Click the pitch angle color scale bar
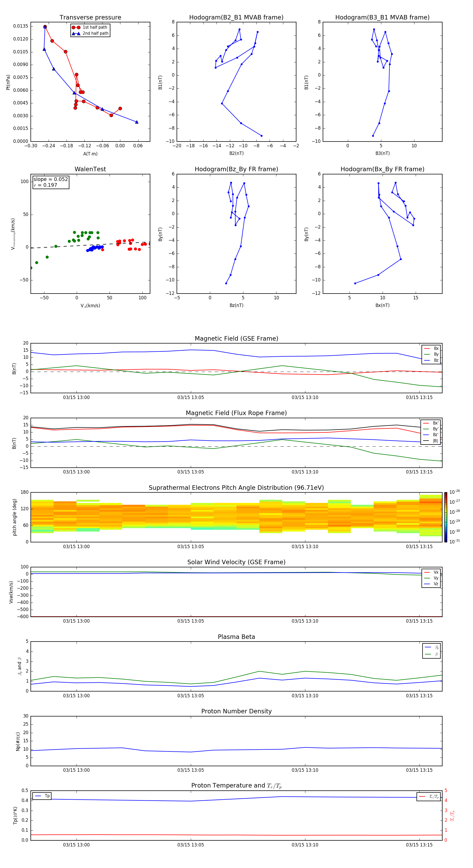The image size is (473, 868). click(x=446, y=517)
